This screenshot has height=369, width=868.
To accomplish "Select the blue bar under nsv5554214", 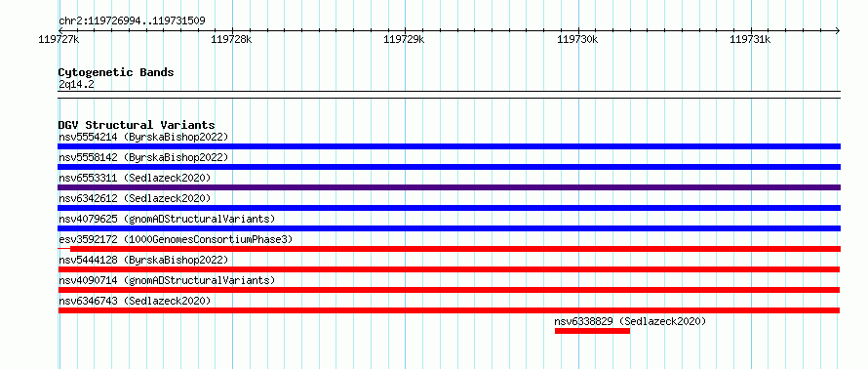I will coord(449,146).
